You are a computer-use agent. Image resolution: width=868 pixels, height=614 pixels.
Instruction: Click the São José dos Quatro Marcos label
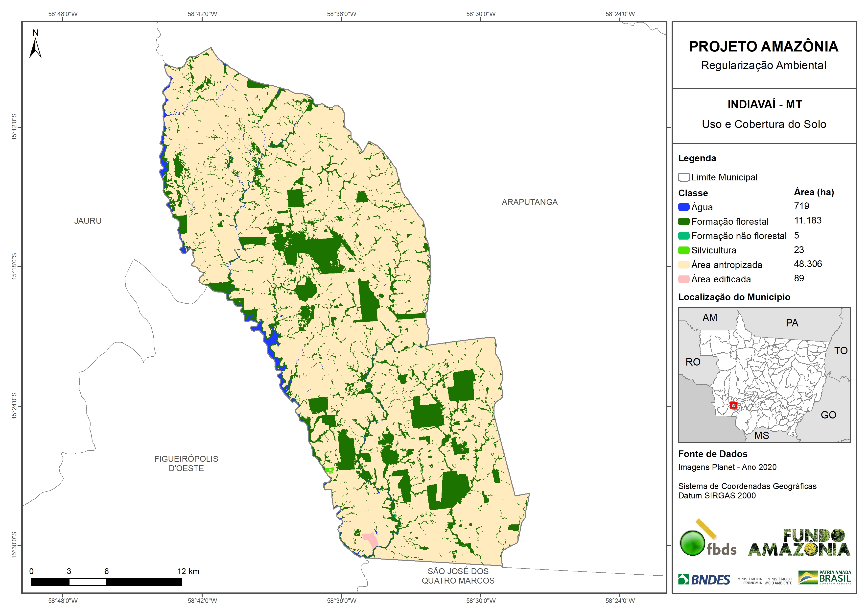tap(458, 576)
